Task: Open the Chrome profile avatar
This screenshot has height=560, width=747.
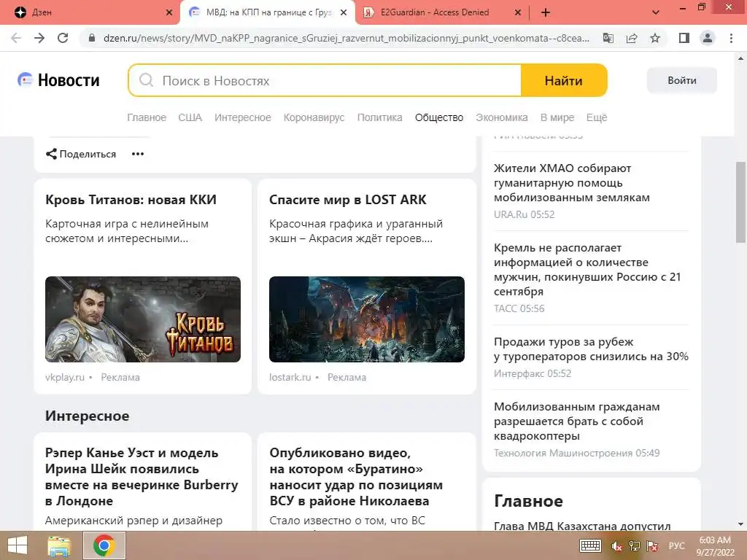Action: [x=708, y=38]
